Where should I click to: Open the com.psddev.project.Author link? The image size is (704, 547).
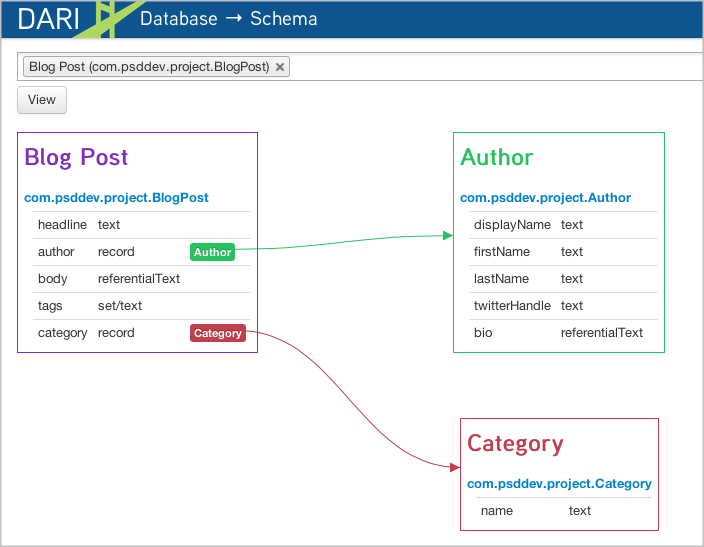click(546, 198)
